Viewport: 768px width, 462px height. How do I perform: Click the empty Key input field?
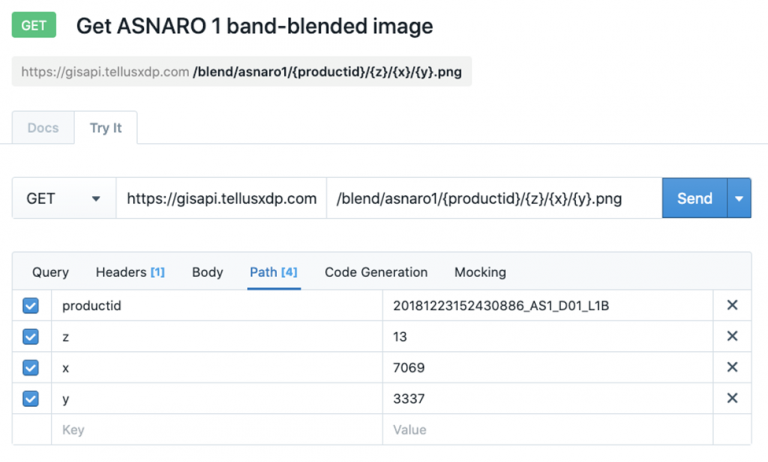click(217, 430)
